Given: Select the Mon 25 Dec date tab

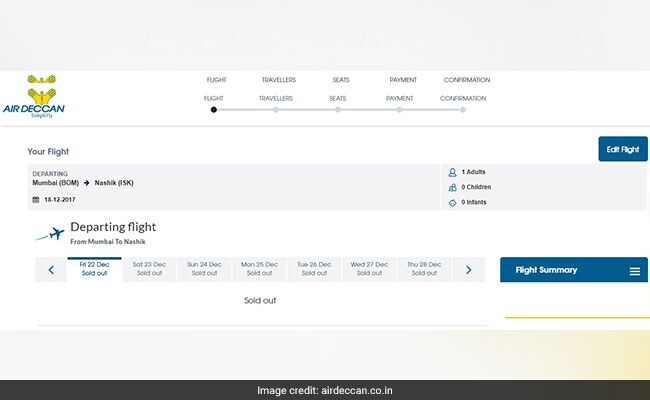Looking at the screenshot, I should [x=260, y=269].
